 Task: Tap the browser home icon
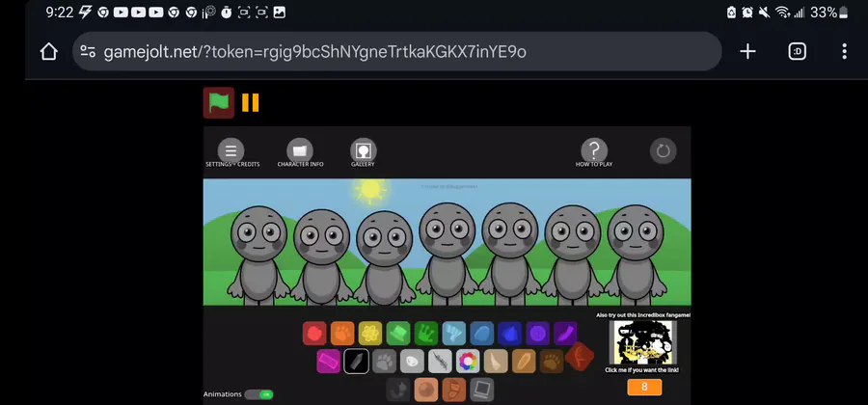click(x=49, y=51)
